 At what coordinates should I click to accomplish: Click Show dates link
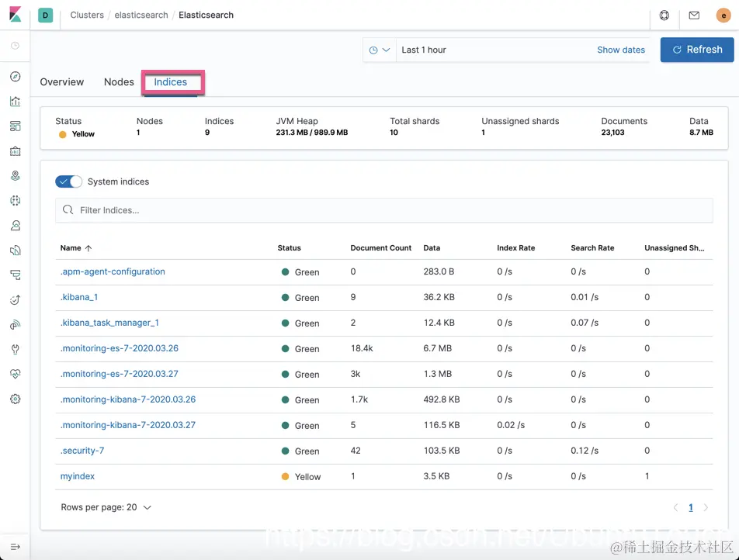pos(621,50)
